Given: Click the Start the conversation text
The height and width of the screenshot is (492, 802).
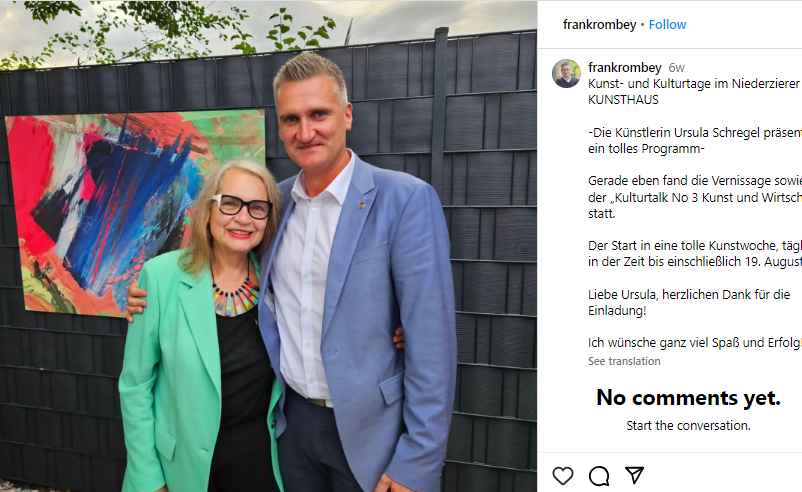Looking at the screenshot, I should point(688,426).
